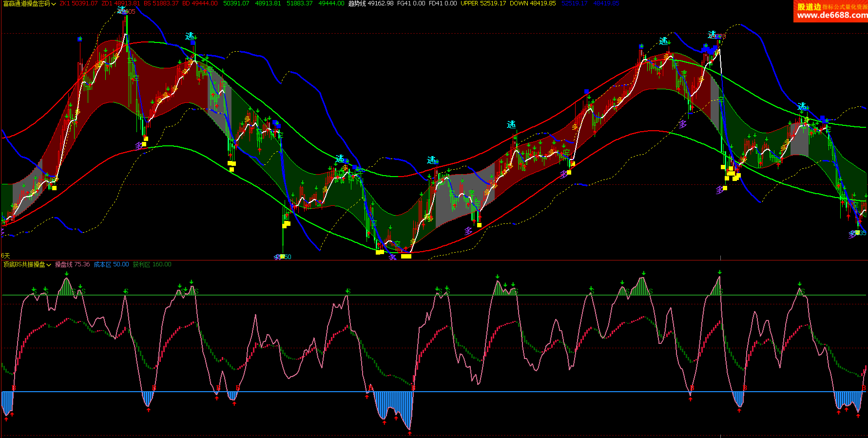Viewport: 868px width, 438px height.
Task: Click the cyan 50 low-price label at chart bottom
Action: tap(287, 257)
